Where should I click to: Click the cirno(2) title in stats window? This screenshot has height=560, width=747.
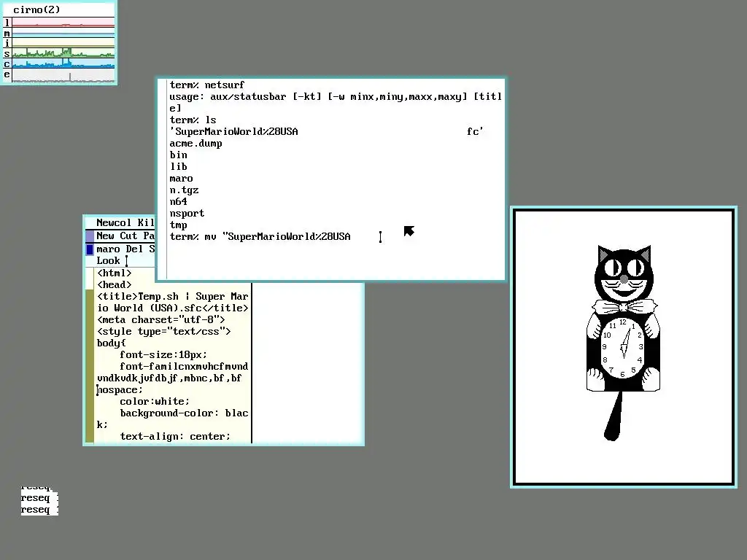point(36,9)
